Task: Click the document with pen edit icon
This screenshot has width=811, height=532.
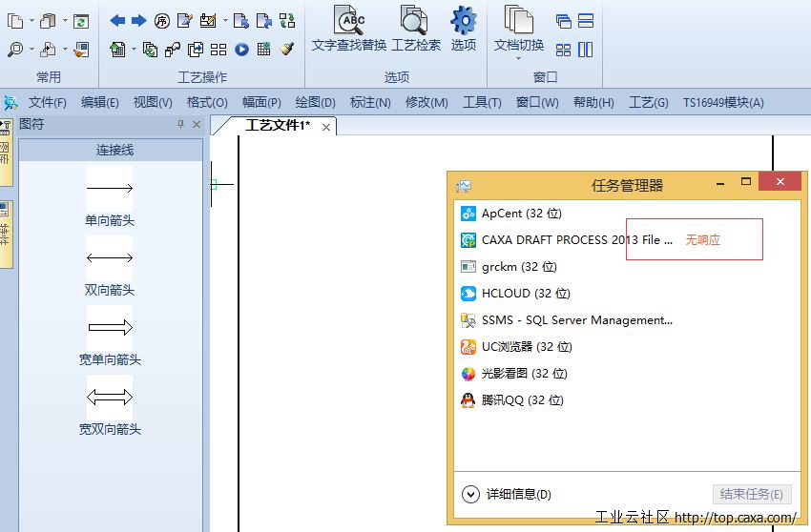Action: [185, 21]
